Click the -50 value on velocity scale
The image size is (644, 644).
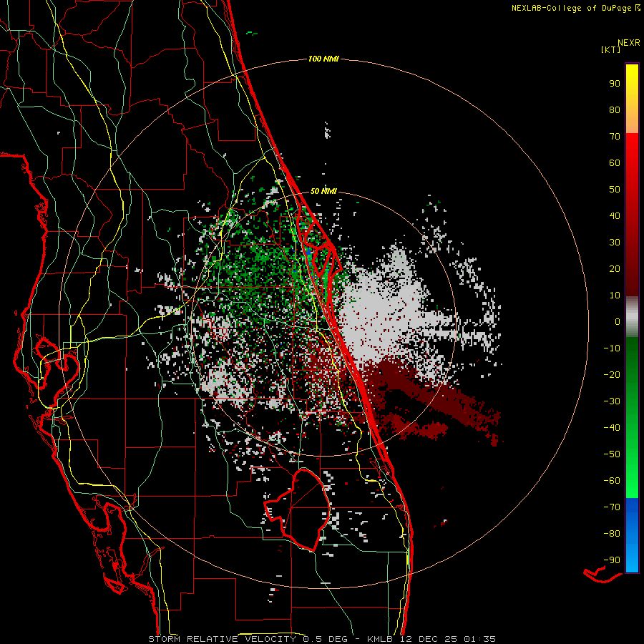point(612,454)
